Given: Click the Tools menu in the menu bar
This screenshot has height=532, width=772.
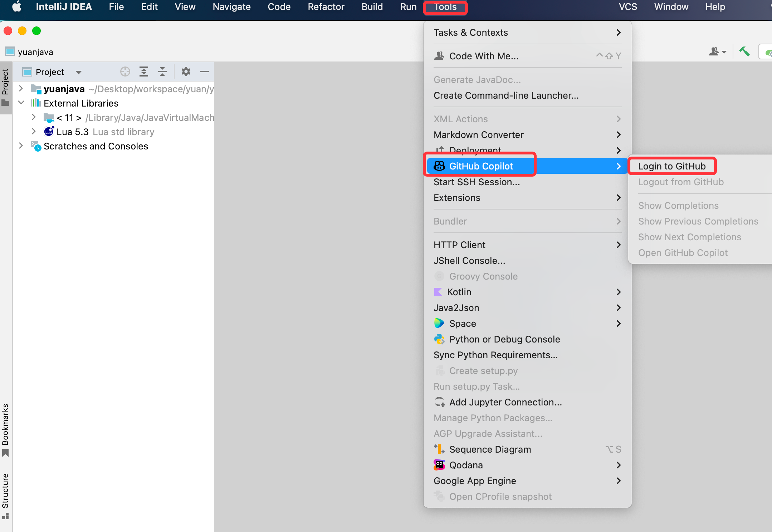Looking at the screenshot, I should (x=445, y=7).
